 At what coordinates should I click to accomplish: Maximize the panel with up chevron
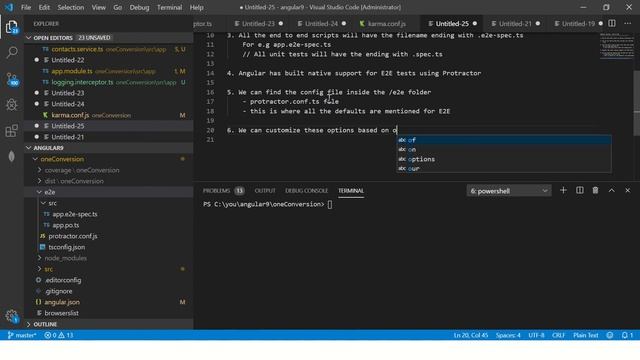pyautogui.click(x=611, y=190)
